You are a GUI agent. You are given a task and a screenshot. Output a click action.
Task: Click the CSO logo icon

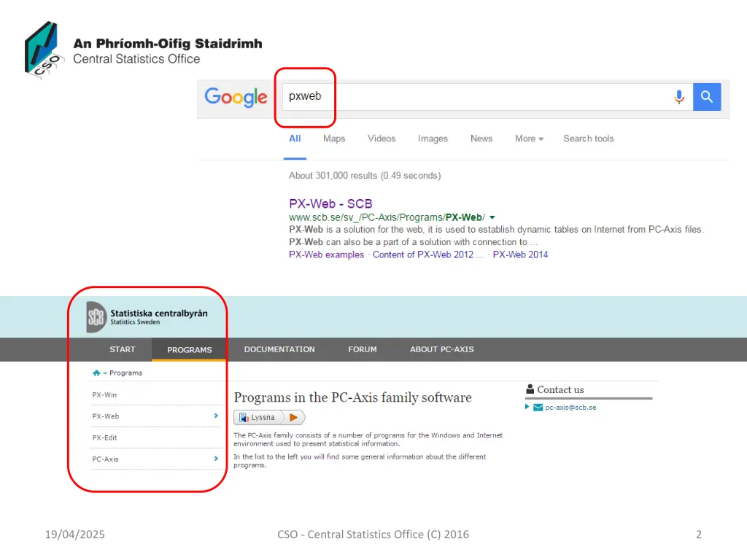click(44, 50)
